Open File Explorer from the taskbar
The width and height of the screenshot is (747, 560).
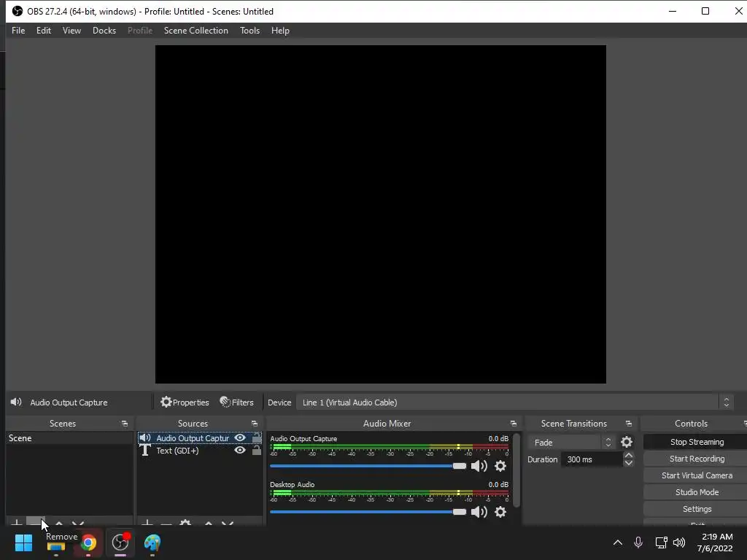pos(55,546)
